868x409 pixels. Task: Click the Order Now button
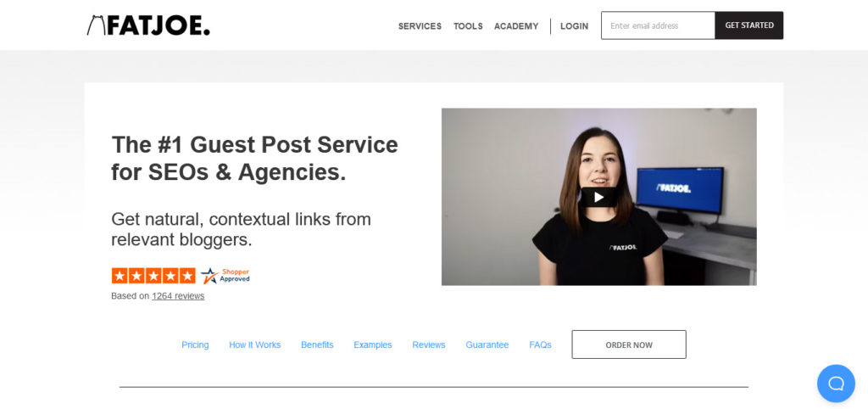pos(629,345)
